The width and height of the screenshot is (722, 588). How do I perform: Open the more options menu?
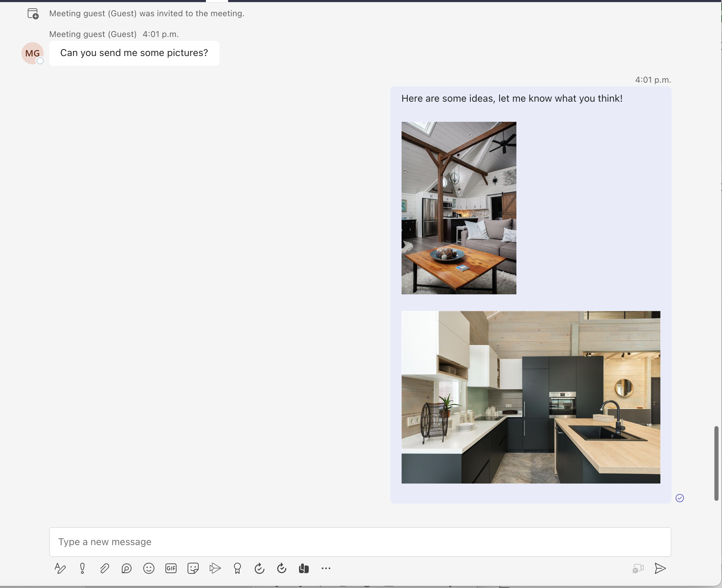coord(326,568)
